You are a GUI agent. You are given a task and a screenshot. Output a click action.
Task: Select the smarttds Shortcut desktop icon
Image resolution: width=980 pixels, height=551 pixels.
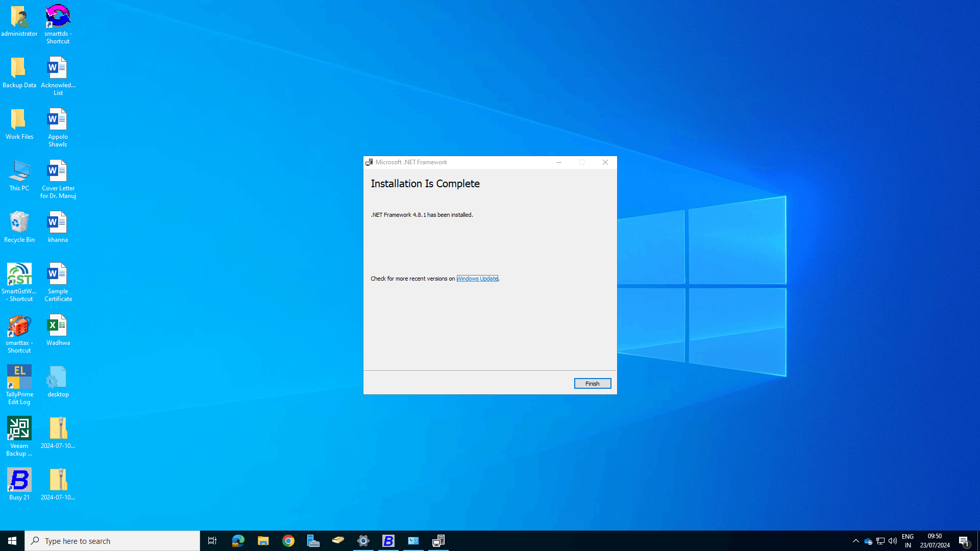(58, 24)
